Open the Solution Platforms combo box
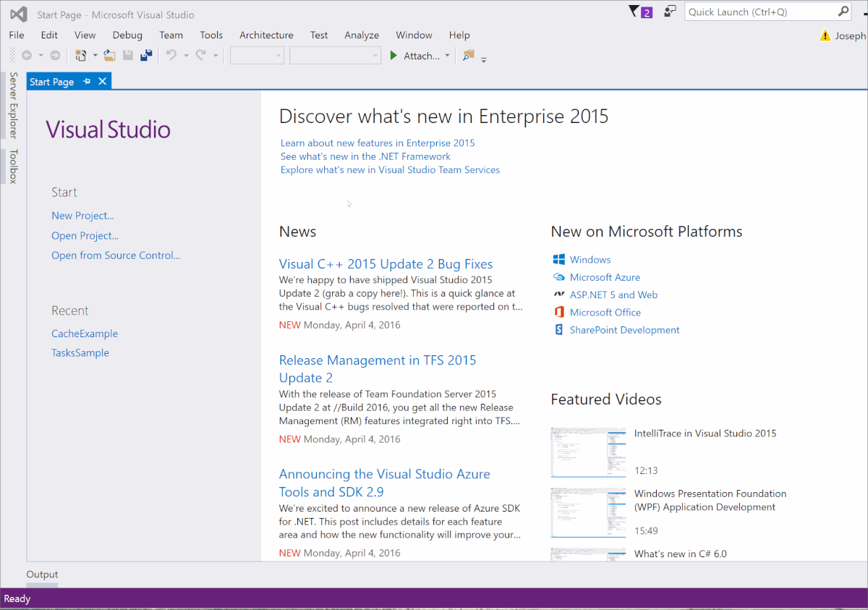The width and height of the screenshot is (868, 610). pyautogui.click(x=336, y=56)
